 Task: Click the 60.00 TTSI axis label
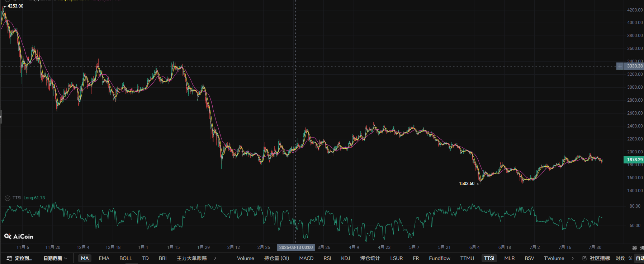click(x=635, y=226)
